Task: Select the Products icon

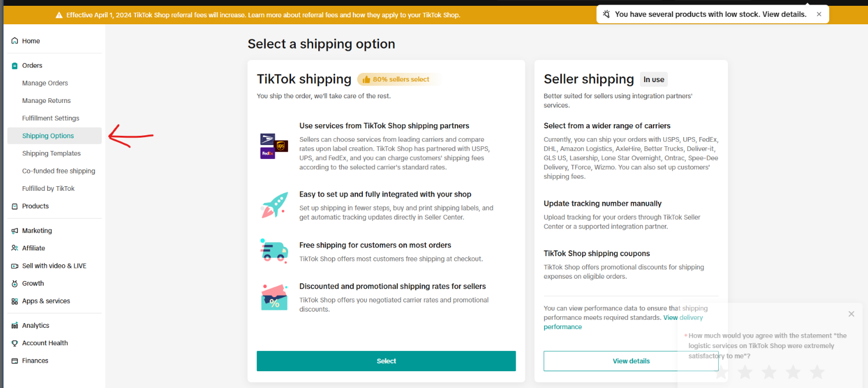Action: point(13,206)
